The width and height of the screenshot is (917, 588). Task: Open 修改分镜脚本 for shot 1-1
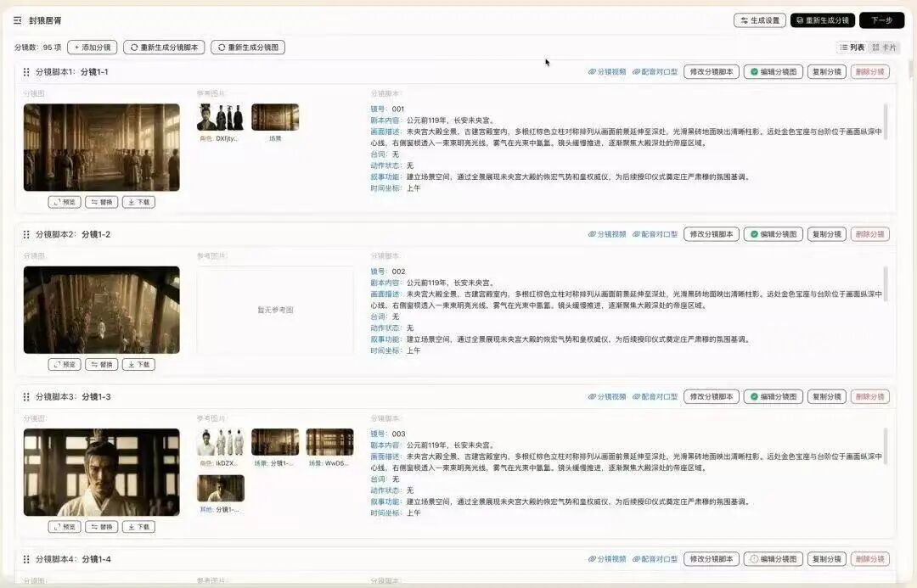(710, 71)
